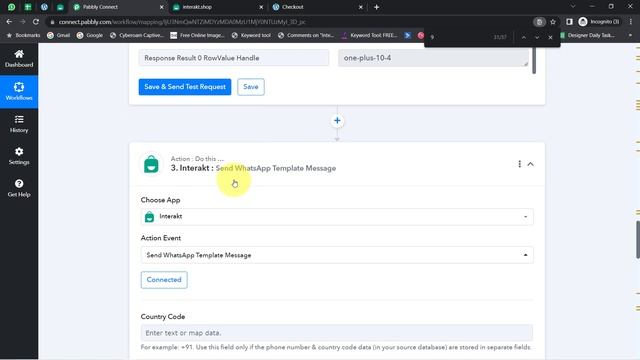Close the Checkout tab

pyautogui.click(x=360, y=7)
